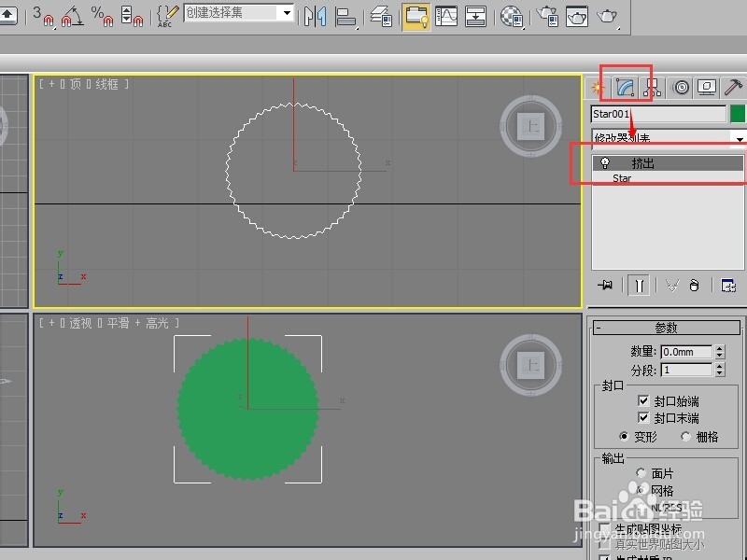This screenshot has width=747, height=560.
Task: Click the Mirror tool icon
Action: tap(316, 16)
